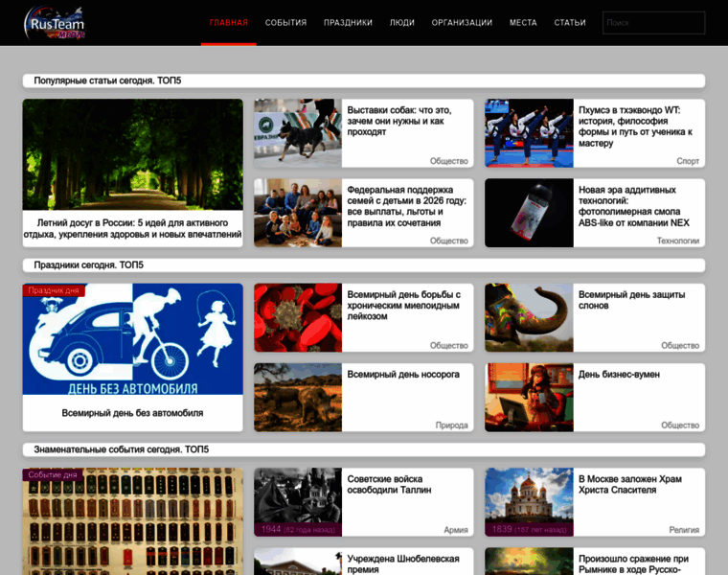Click the Технологии category label
728x575 pixels.
click(x=678, y=241)
